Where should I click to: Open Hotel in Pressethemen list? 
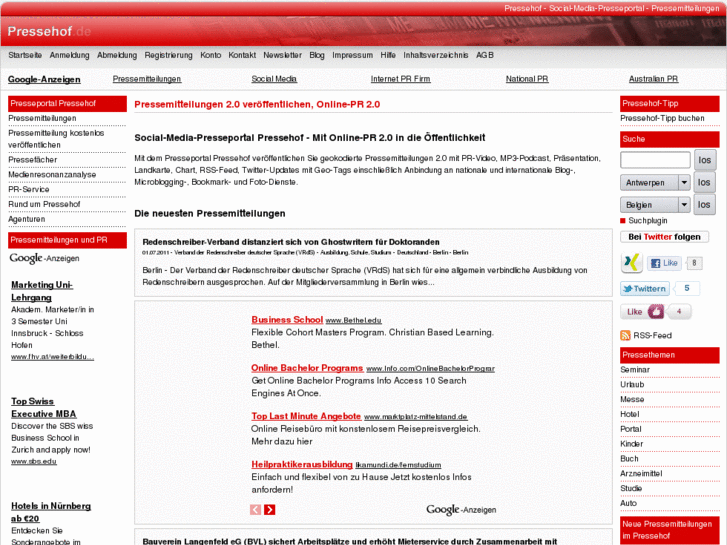(630, 414)
